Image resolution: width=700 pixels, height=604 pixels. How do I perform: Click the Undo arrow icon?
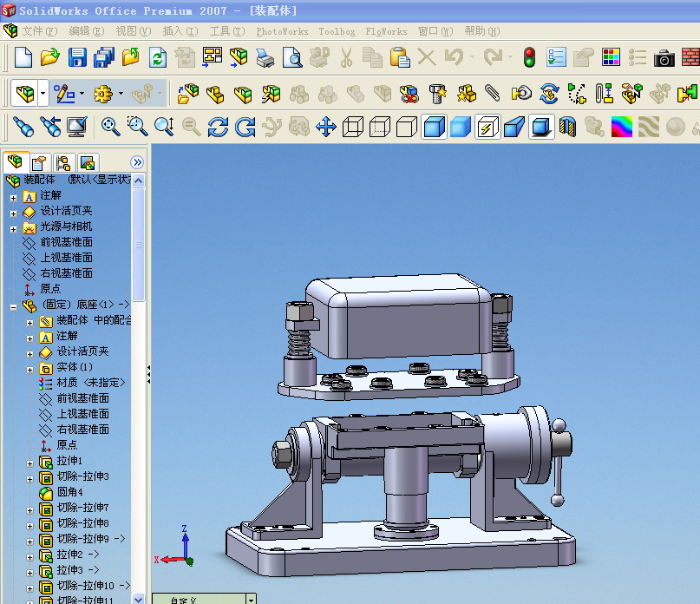tap(454, 57)
